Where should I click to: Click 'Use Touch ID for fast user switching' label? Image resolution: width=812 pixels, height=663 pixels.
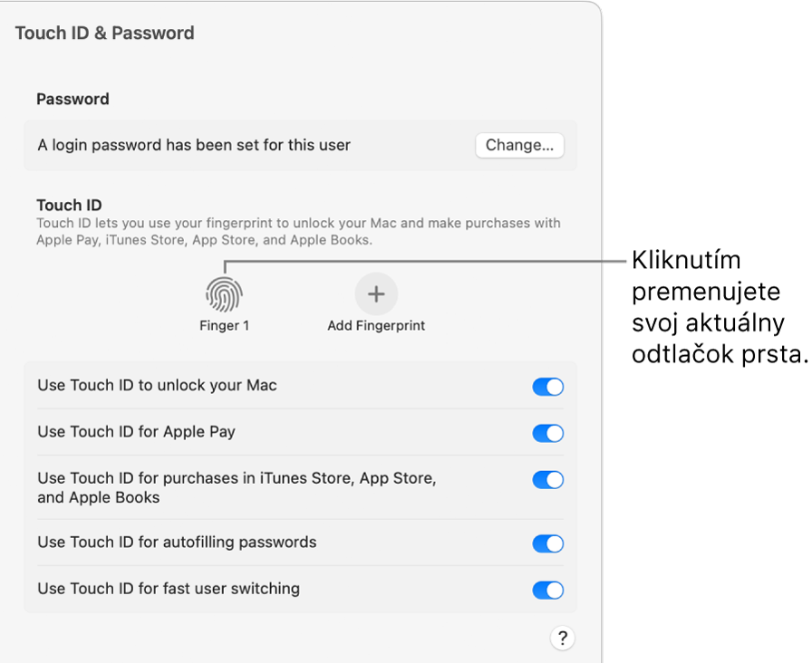point(169,589)
